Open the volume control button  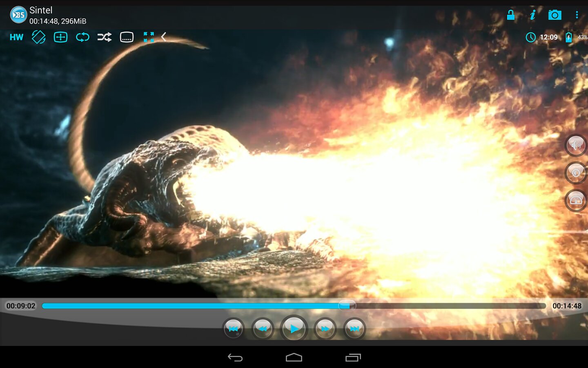coord(576,145)
